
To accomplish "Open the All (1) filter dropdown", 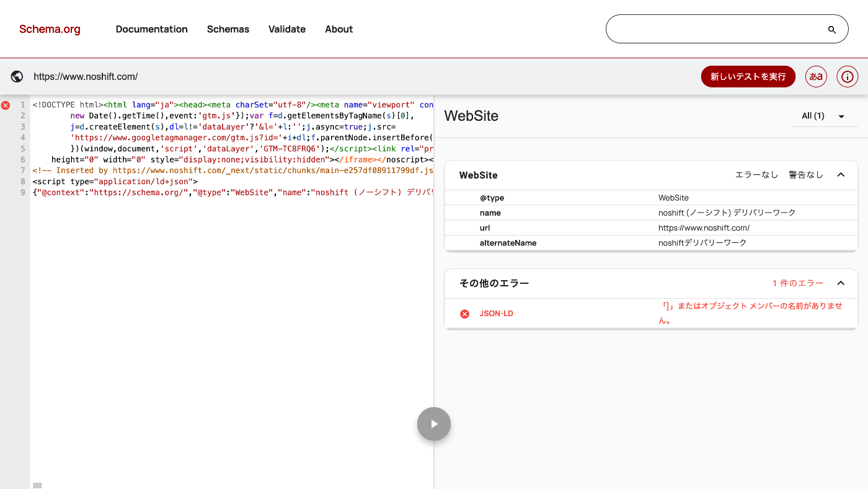I will (825, 116).
